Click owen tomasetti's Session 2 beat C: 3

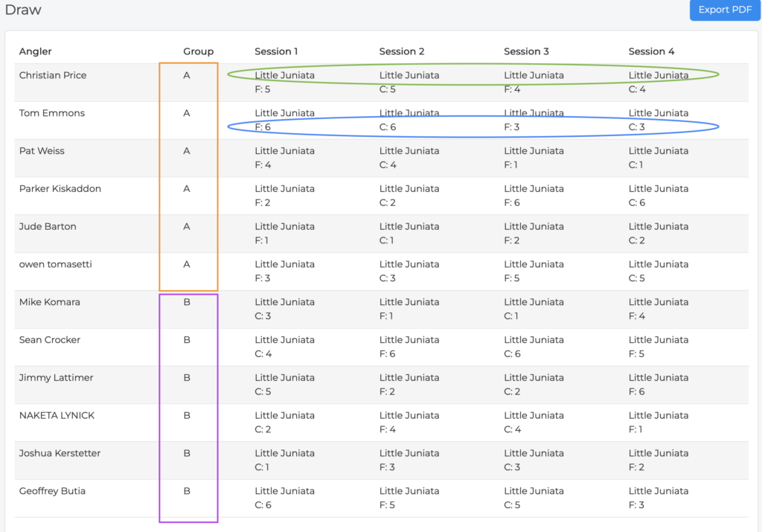(x=387, y=278)
